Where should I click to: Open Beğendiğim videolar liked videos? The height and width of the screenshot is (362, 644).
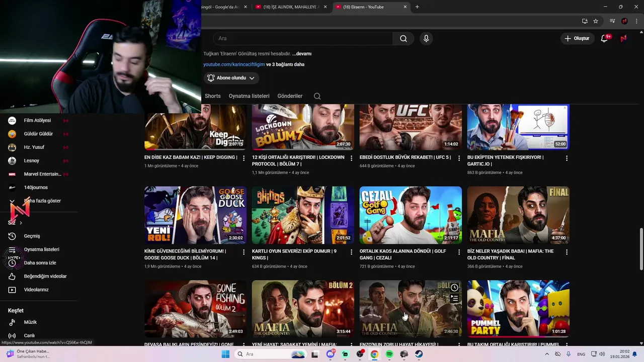click(x=45, y=276)
